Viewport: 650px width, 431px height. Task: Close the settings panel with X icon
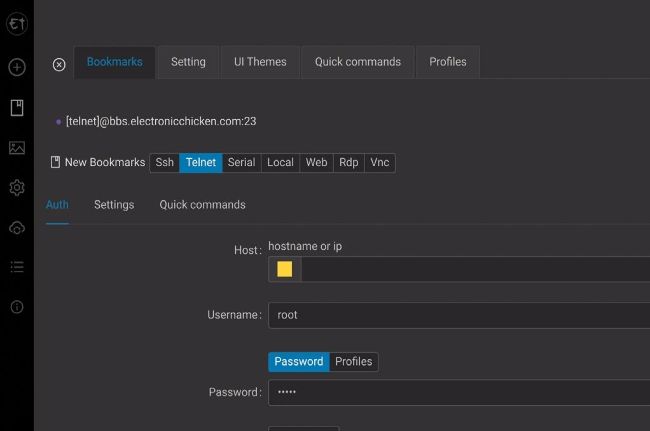[x=59, y=64]
